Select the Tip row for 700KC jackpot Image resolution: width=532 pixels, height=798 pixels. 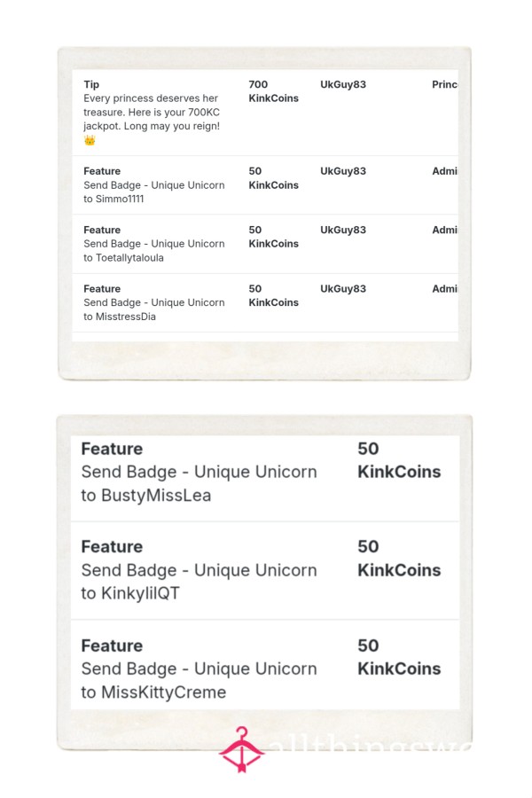(265, 113)
